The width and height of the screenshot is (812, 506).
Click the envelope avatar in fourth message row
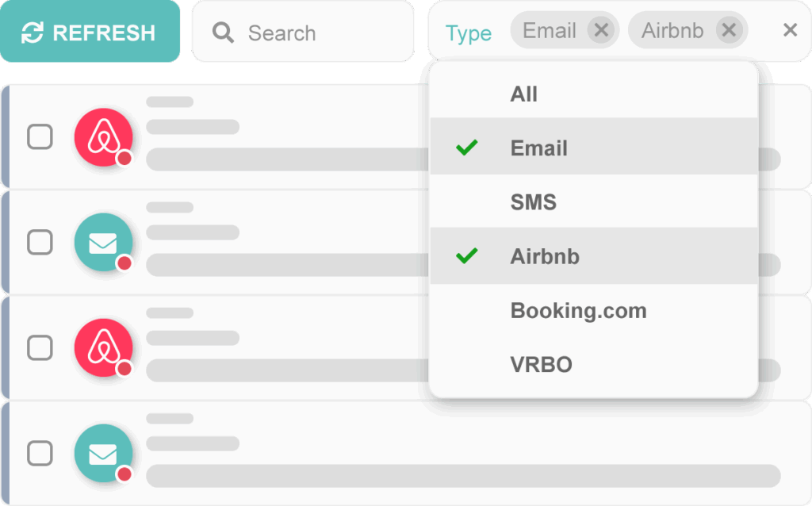tap(104, 453)
